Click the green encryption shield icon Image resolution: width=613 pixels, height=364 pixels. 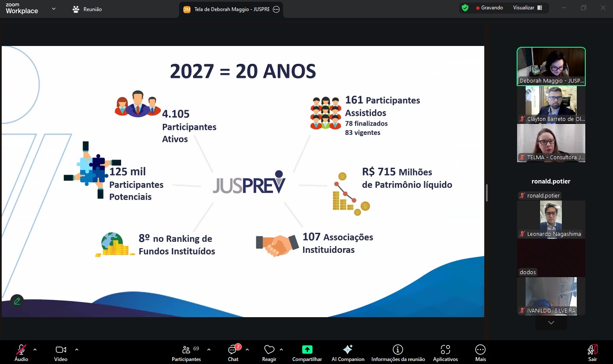pyautogui.click(x=465, y=8)
